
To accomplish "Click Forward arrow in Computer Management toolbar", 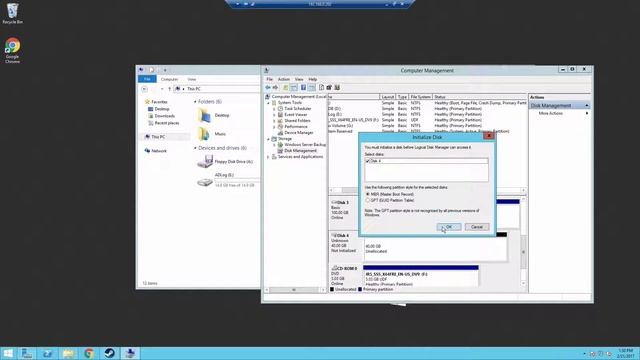I will click(x=276, y=87).
